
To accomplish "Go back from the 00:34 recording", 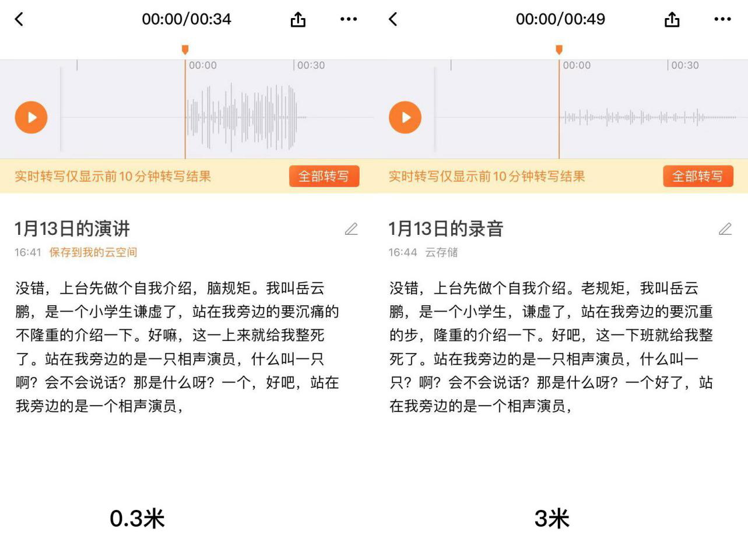I will pos(19,19).
